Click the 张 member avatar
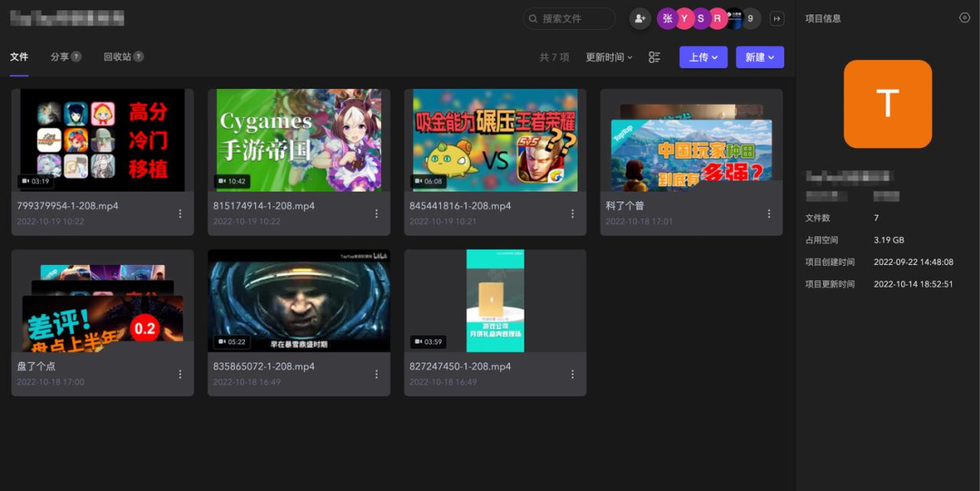The width and height of the screenshot is (980, 491). coord(668,18)
